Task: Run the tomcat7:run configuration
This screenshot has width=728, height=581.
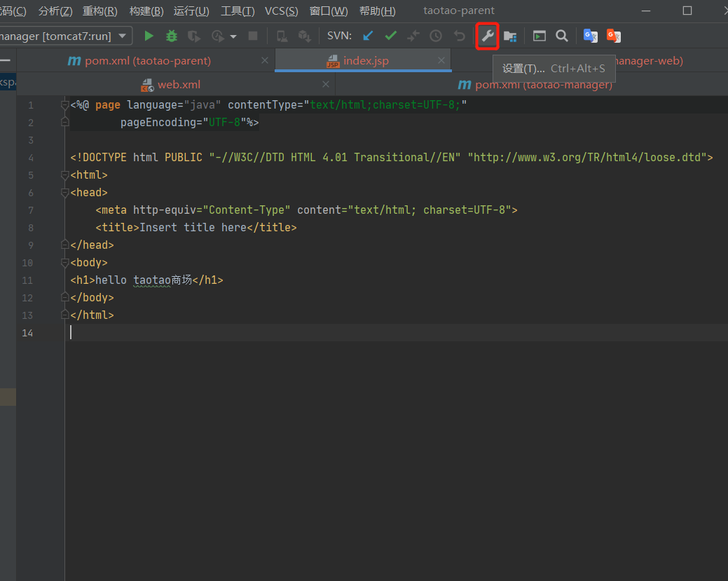Action: tap(149, 36)
